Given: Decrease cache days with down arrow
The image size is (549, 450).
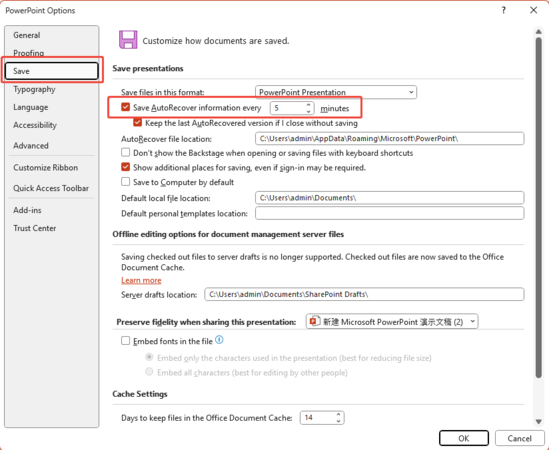Looking at the screenshot, I should (x=338, y=421).
